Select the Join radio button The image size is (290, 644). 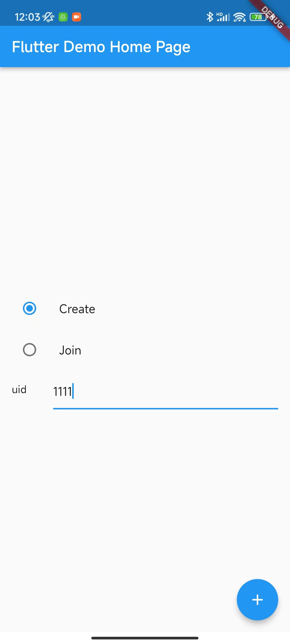(30, 350)
